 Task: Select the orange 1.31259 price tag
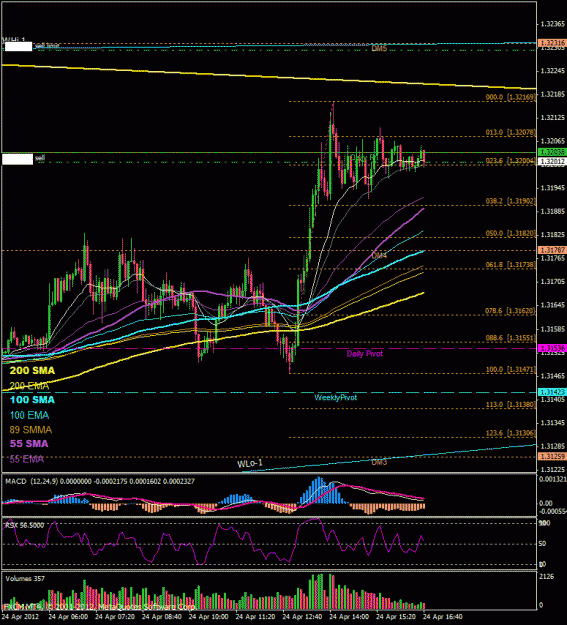click(552, 456)
